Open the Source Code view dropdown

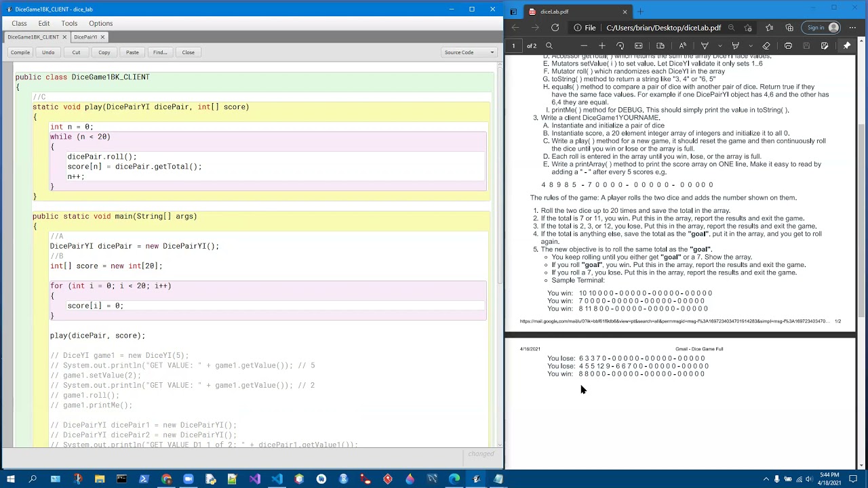point(469,52)
